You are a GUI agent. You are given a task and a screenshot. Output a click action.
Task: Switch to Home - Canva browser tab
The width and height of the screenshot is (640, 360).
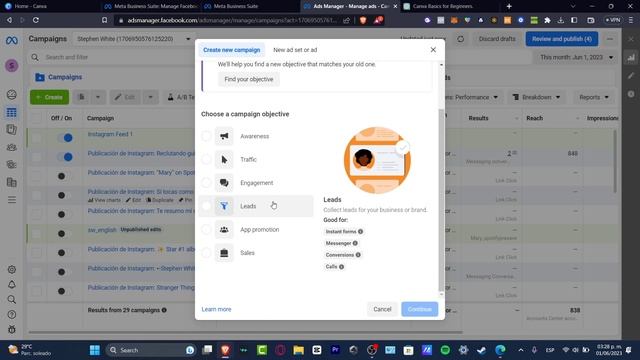(49, 6)
